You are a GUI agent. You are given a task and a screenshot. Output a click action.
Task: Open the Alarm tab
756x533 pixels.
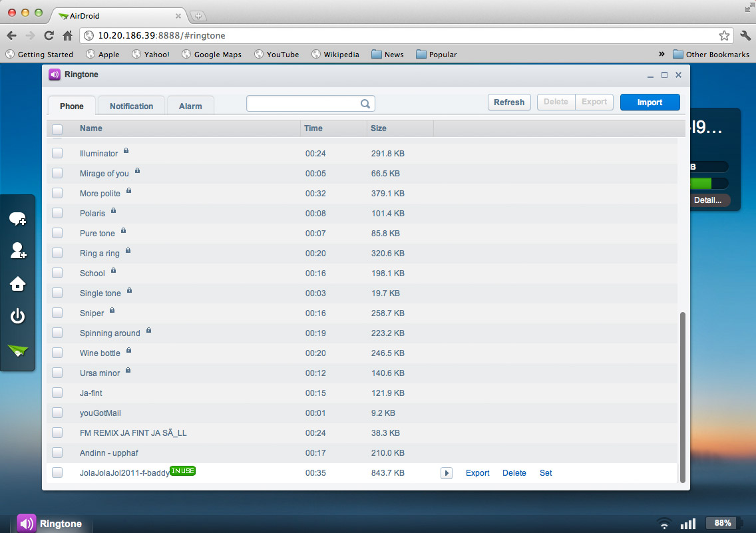[190, 105]
